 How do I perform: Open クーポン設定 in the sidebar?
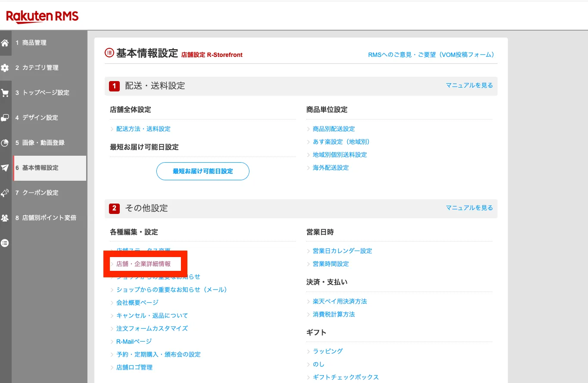49,193
